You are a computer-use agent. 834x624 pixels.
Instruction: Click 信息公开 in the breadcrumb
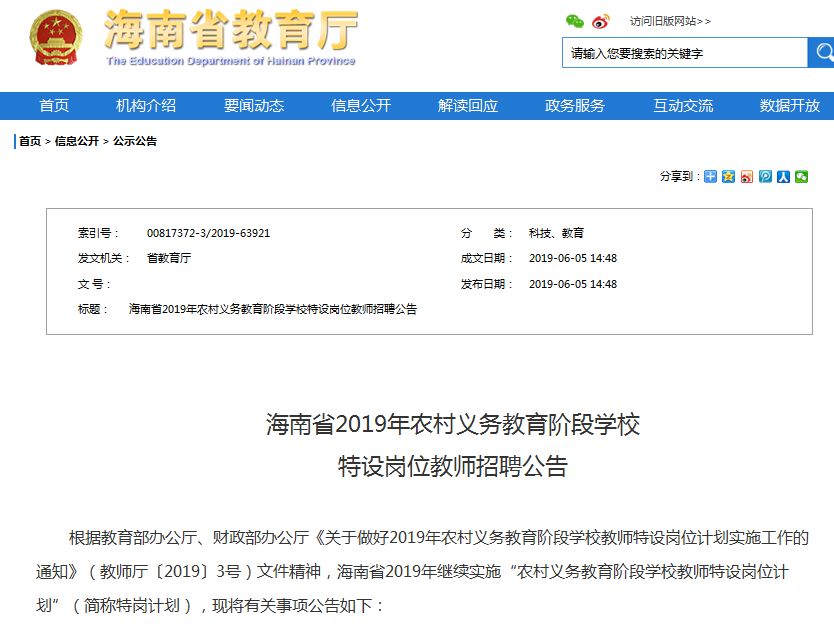coord(77,141)
